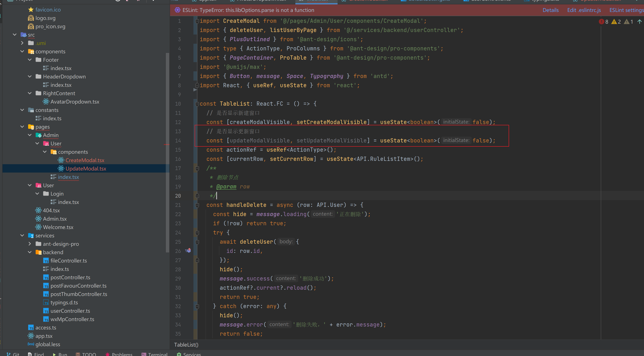Fold the TableList function at line 10
Image resolution: width=644 pixels, height=356 pixels.
(197, 104)
